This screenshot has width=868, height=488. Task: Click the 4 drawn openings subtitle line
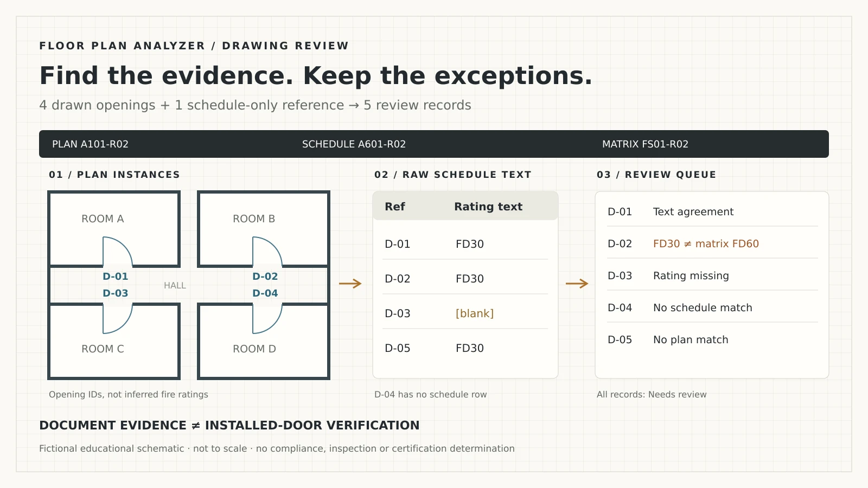click(x=255, y=105)
